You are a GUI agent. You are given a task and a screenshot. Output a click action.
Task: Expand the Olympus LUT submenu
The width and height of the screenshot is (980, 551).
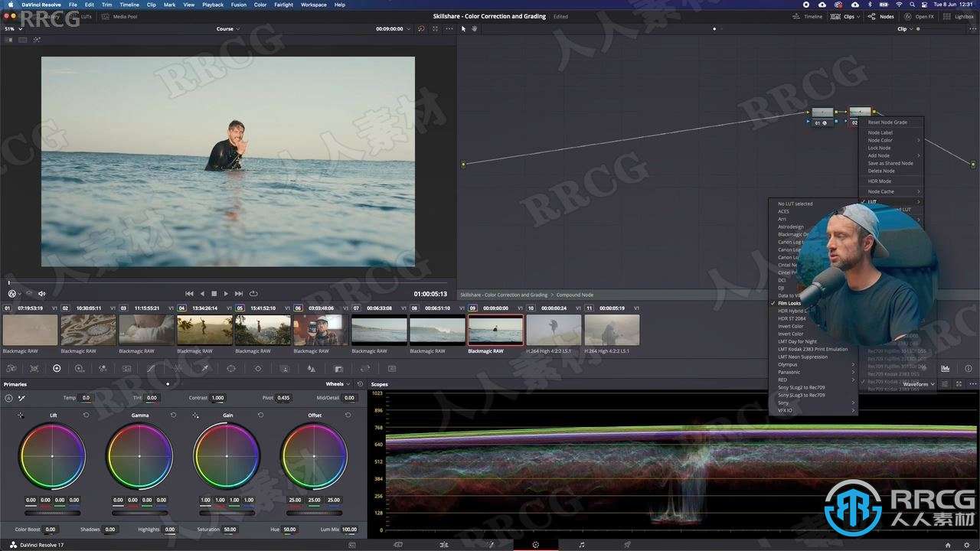tap(815, 364)
